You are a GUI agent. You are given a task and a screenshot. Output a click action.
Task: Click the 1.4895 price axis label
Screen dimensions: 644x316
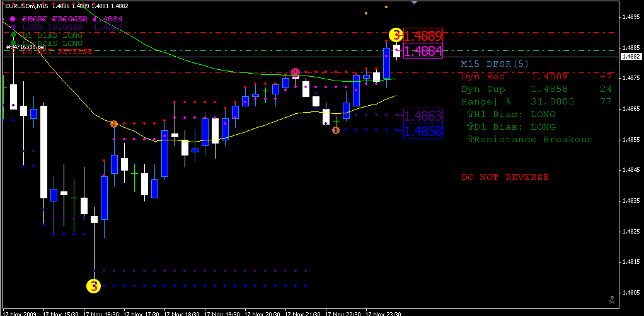[x=631, y=17]
